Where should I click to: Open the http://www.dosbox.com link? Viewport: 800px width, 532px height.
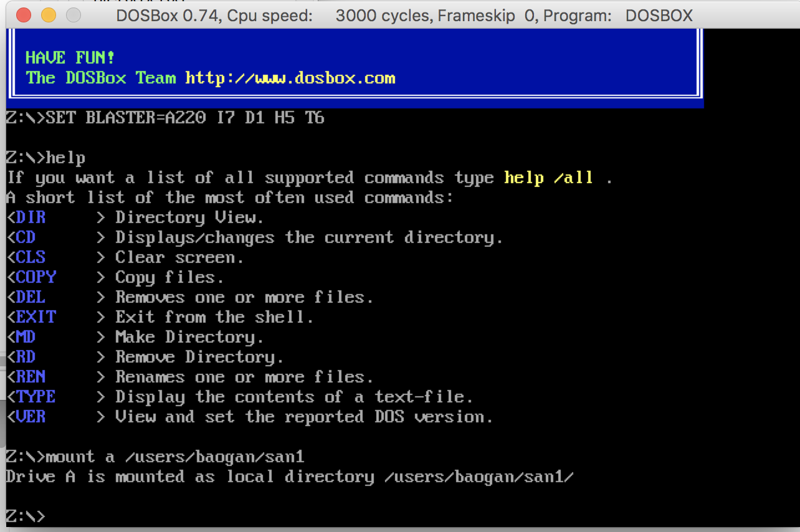290,78
